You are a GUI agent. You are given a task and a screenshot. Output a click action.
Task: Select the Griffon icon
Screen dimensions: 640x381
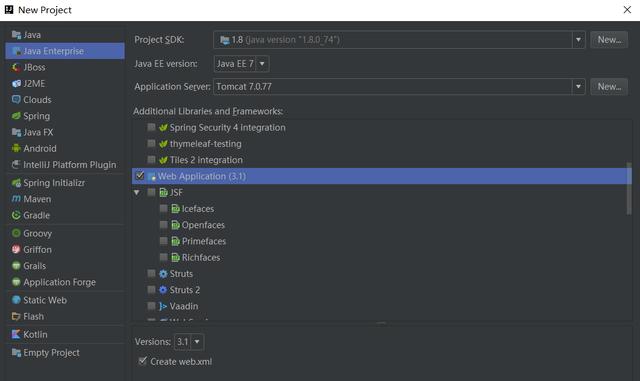(x=16, y=250)
